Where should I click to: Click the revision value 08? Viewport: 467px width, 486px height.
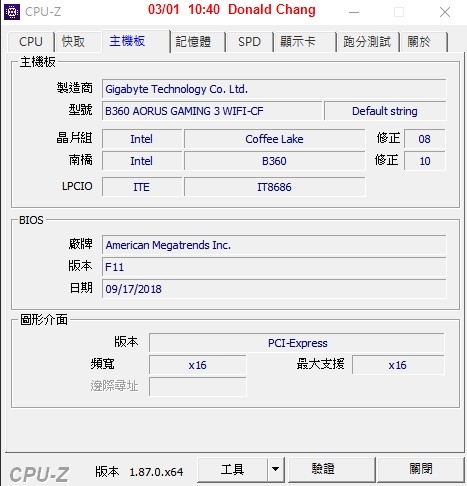[425, 139]
